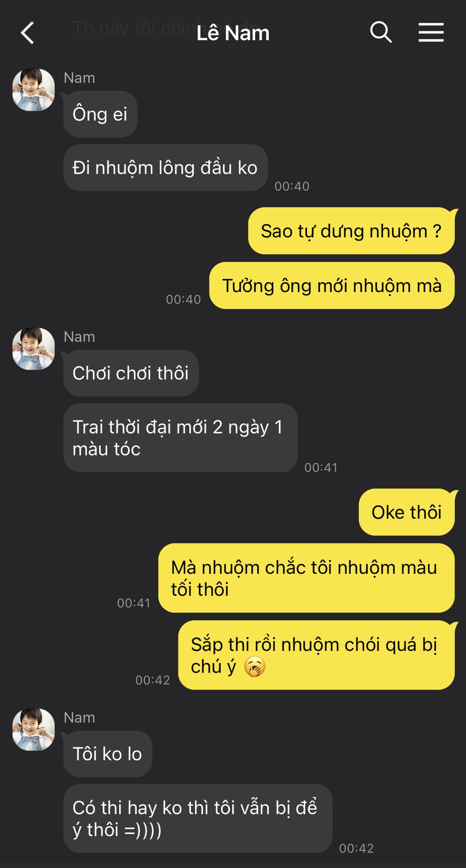Open the hamburger menu icon
The image size is (466, 868).
tap(431, 33)
